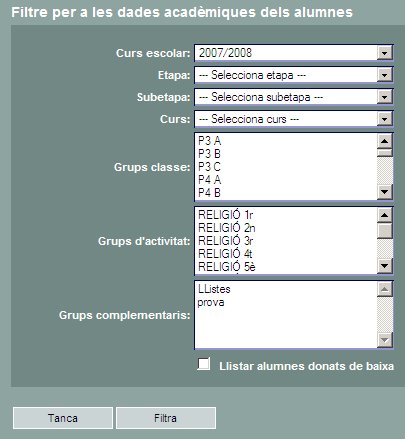Image resolution: width=405 pixels, height=439 pixels.
Task: Choose RELIGIÓ 3r in Grups d'activitat
Action: coord(286,241)
